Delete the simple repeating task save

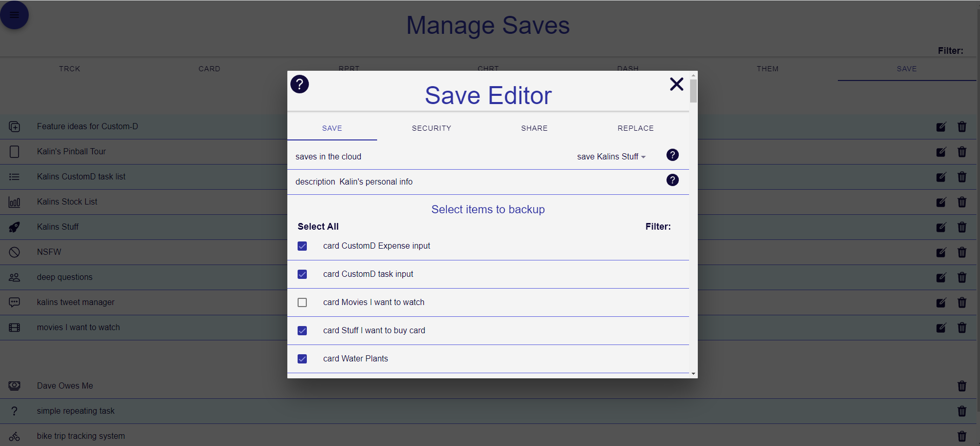click(x=962, y=411)
